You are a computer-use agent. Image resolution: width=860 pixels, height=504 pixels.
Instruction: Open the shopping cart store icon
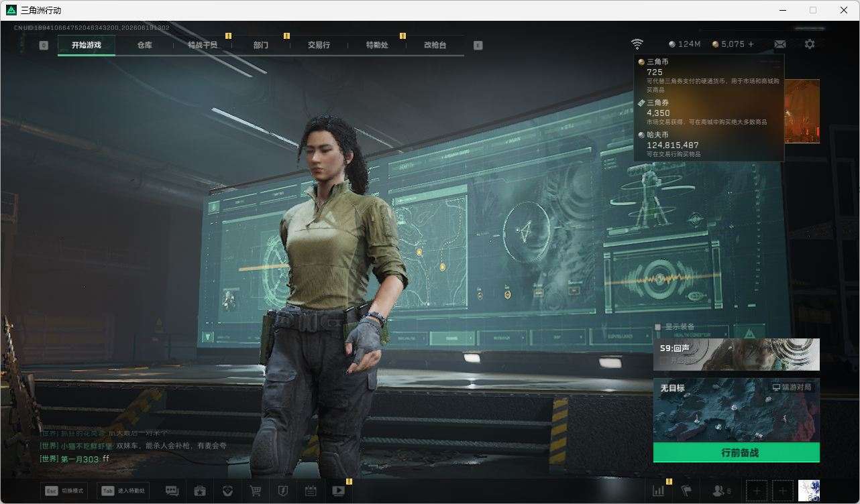coord(256,491)
